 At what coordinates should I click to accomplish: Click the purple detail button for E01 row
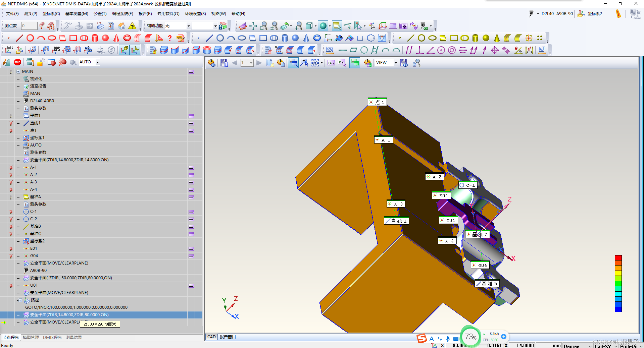(x=191, y=249)
